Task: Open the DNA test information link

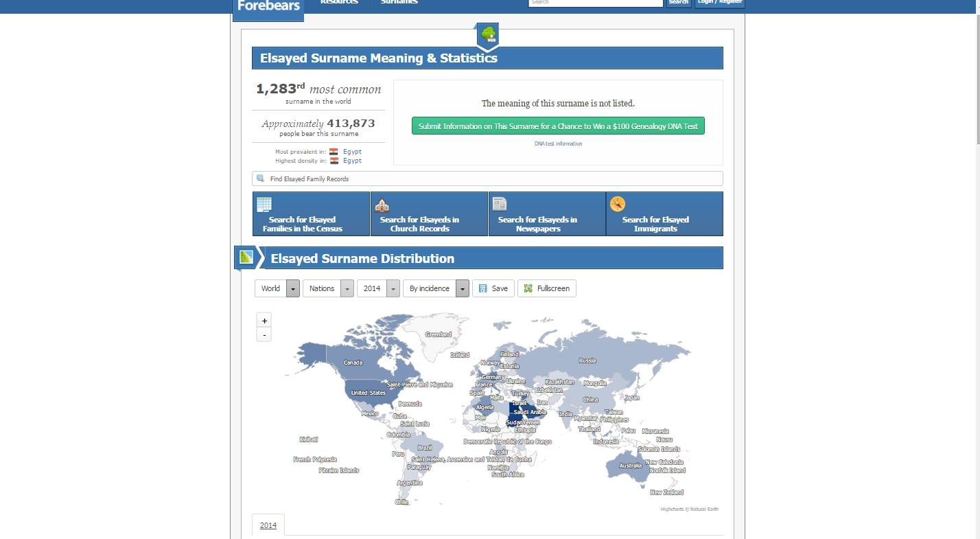Action: (x=558, y=144)
